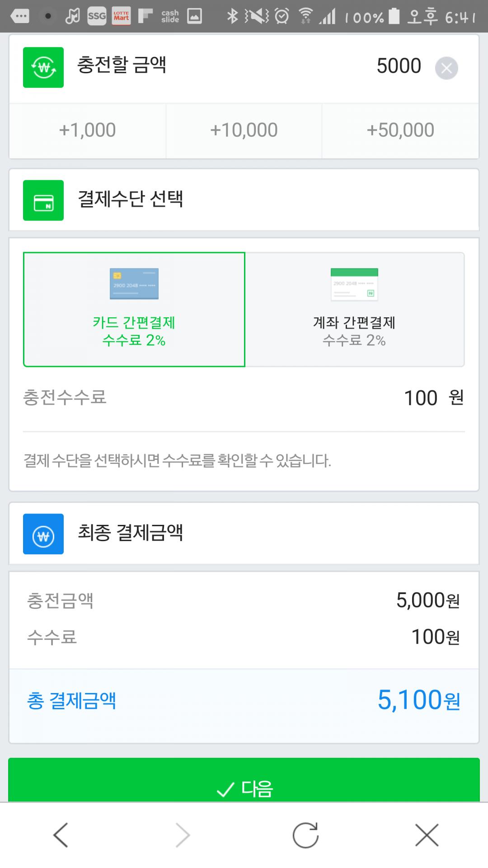This screenshot has width=488, height=868.
Task: Close the browser with the bottom X icon
Action: 427,835
